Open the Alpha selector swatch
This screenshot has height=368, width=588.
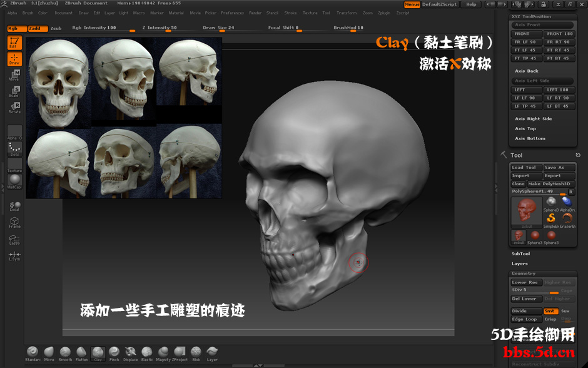click(14, 133)
